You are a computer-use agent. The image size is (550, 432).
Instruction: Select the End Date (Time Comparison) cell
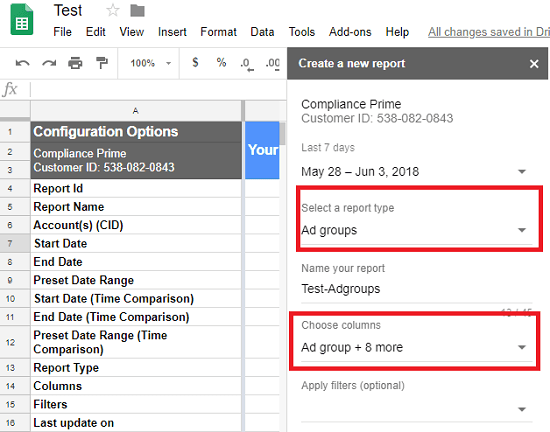pos(136,317)
